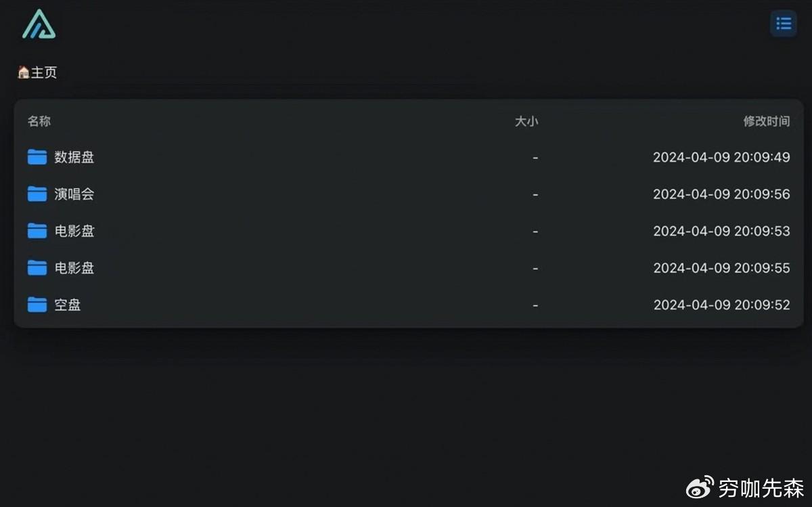Viewport: 812px width, 507px height.
Task: Sort files by the 修改时间 column header
Action: [x=766, y=121]
